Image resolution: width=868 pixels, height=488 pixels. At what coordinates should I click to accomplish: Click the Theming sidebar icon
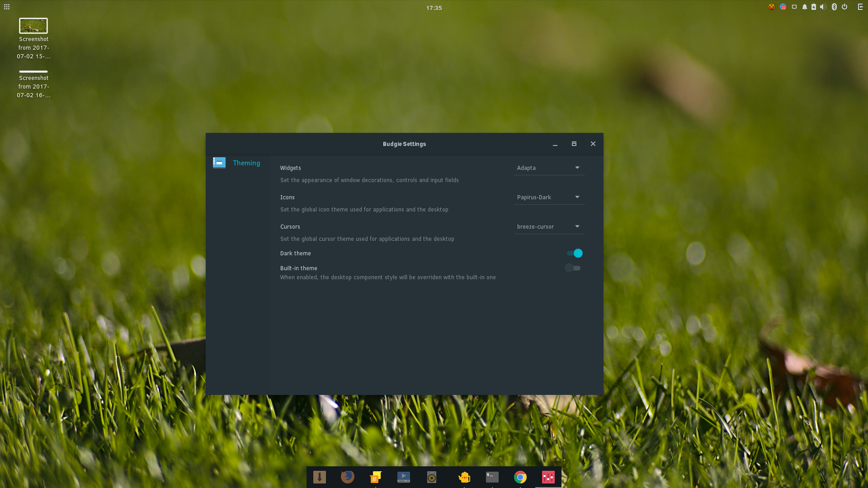pos(219,163)
